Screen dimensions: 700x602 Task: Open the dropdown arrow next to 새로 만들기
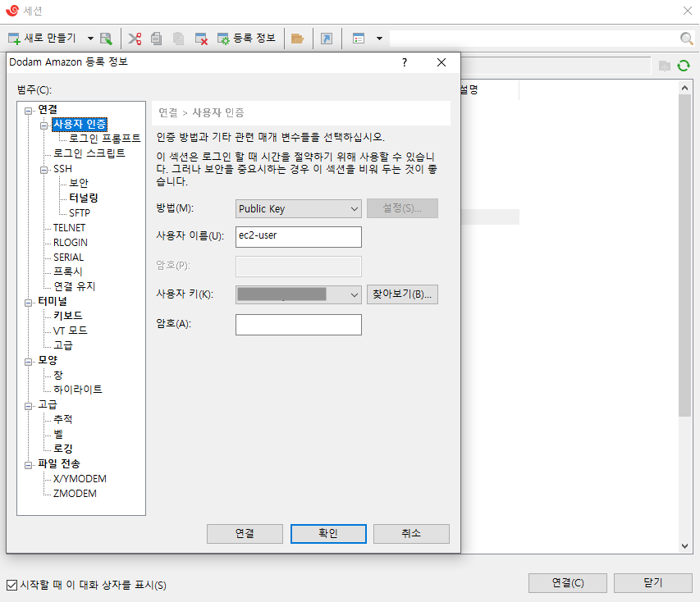click(90, 39)
